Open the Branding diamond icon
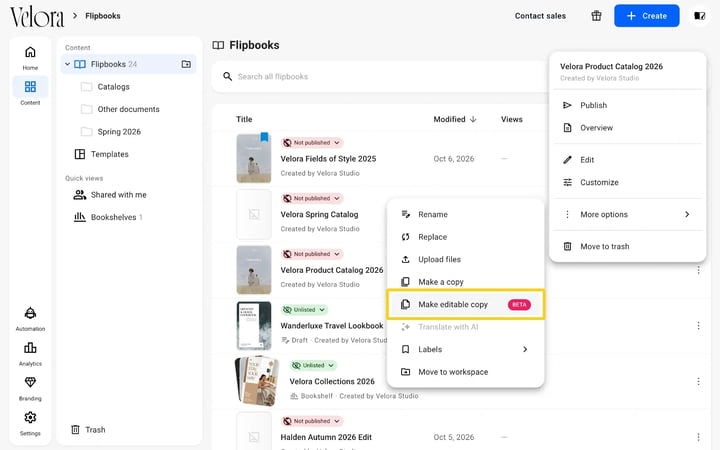This screenshot has width=720, height=450. coord(30,382)
